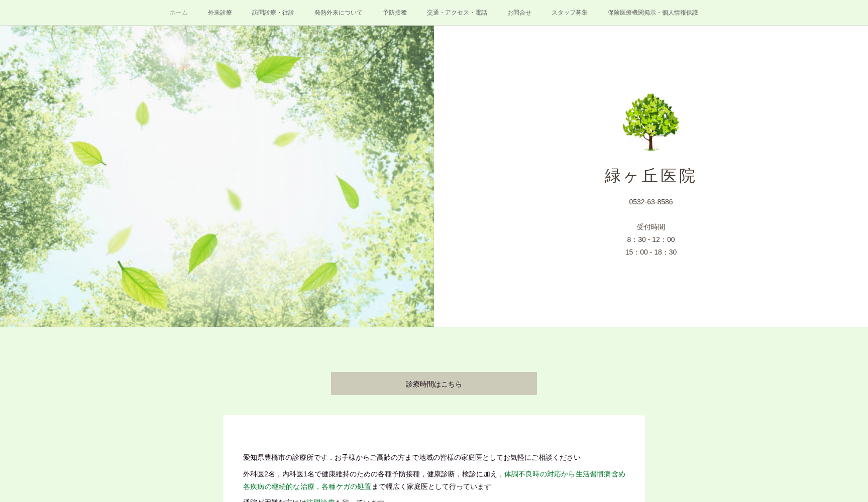Open the 予防接種 section
The width and height of the screenshot is (868, 502).
click(x=395, y=13)
